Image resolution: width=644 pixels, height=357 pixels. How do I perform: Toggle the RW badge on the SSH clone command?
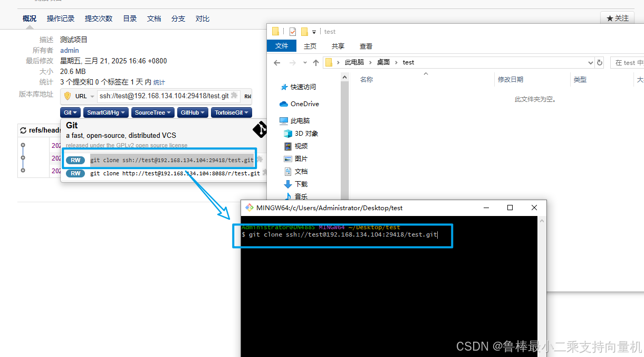tap(75, 159)
